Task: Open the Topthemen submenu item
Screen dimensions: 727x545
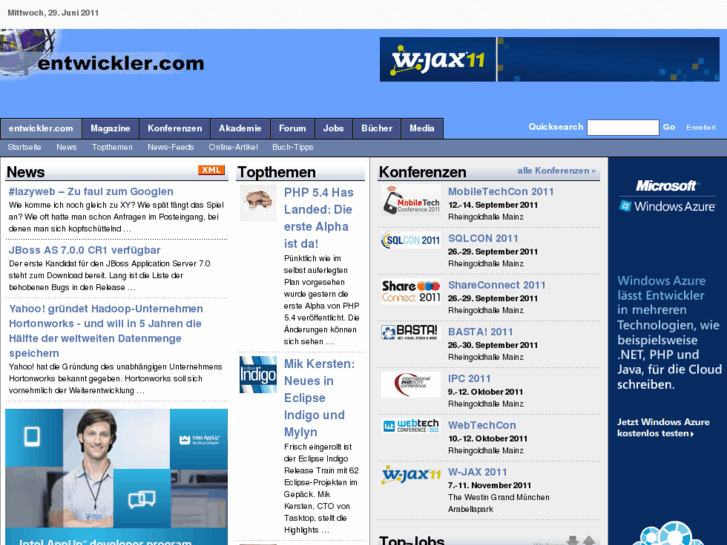Action: tap(112, 147)
